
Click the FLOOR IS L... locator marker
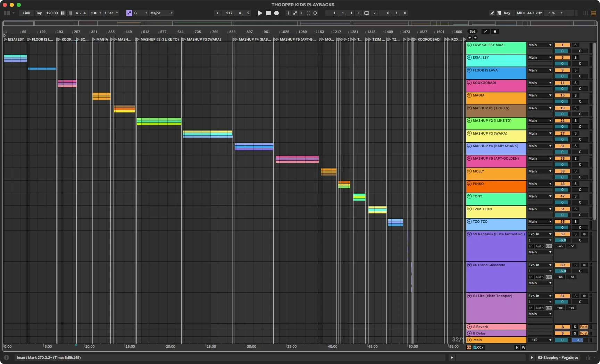40,40
